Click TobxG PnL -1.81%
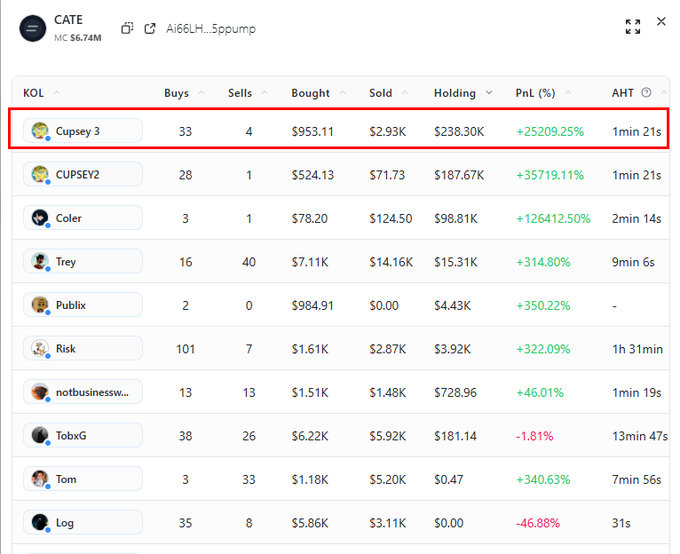This screenshot has height=554, width=680. coord(534,436)
